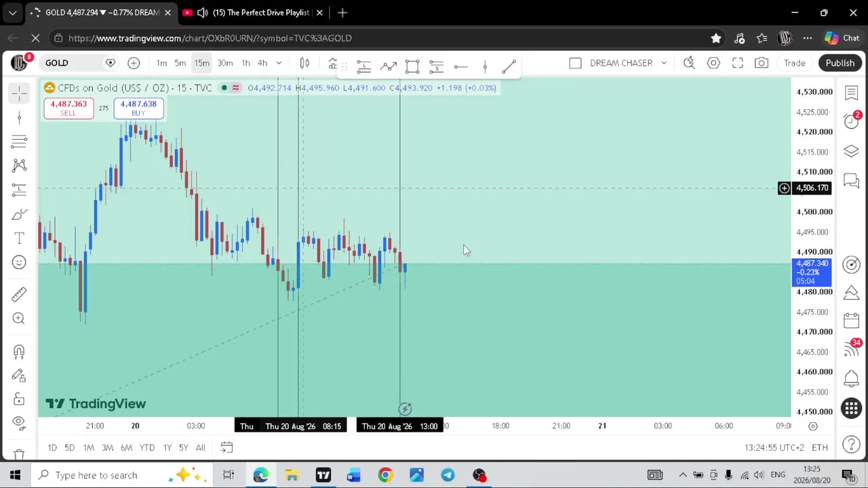Open the alerts panel clock icon

point(851,121)
